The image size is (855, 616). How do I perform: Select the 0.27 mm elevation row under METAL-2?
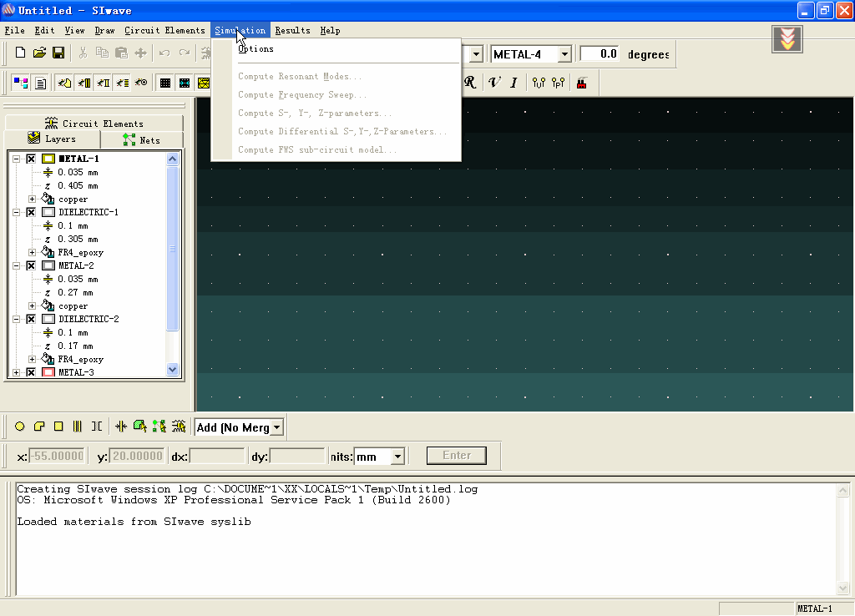[75, 293]
